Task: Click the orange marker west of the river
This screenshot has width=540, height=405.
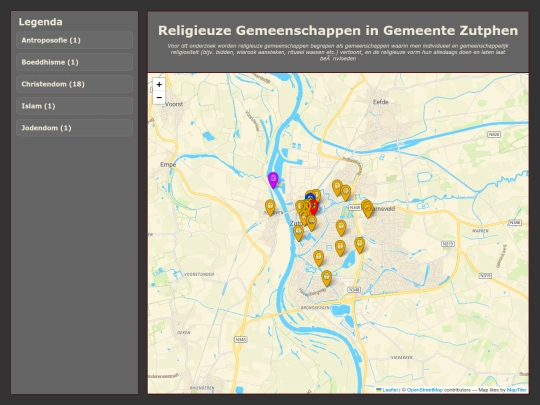Action: pos(270,207)
